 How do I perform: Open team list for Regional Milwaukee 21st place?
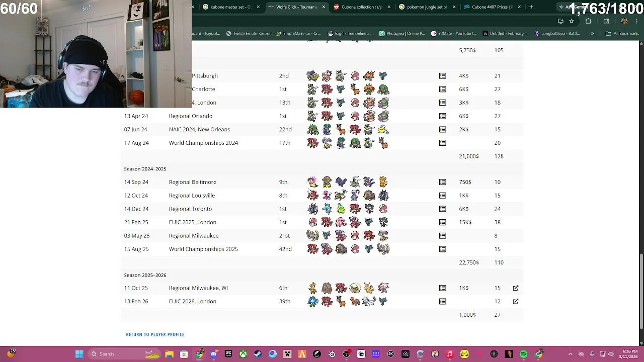point(442,236)
